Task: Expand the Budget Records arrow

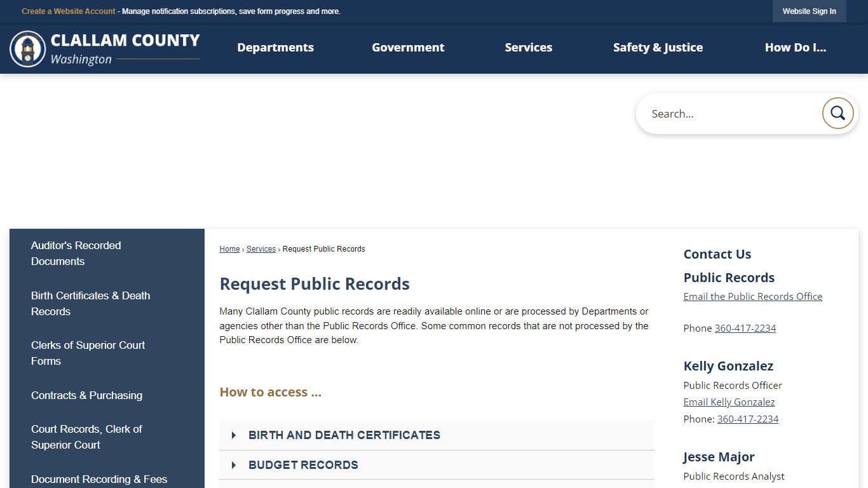Action: (x=234, y=465)
